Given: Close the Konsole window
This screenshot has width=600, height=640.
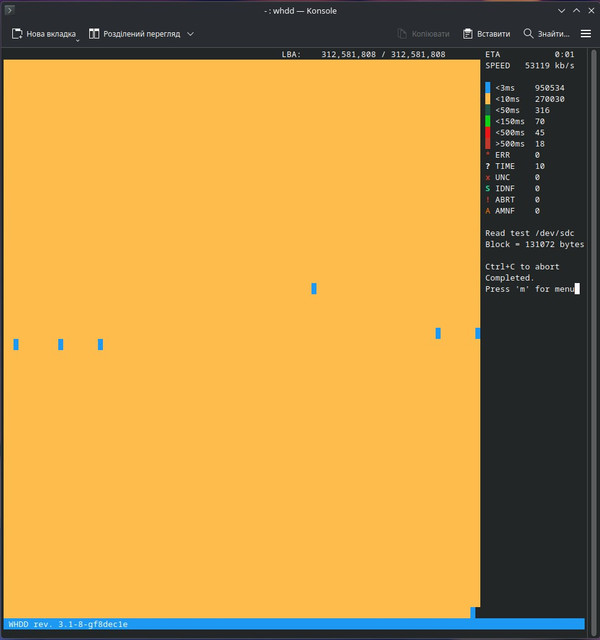Looking at the screenshot, I should point(591,11).
